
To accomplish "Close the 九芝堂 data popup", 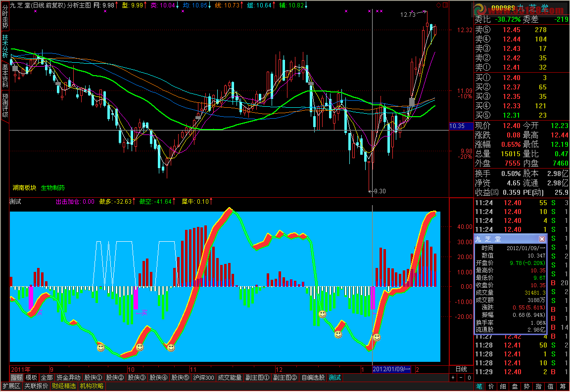I will coord(542,239).
